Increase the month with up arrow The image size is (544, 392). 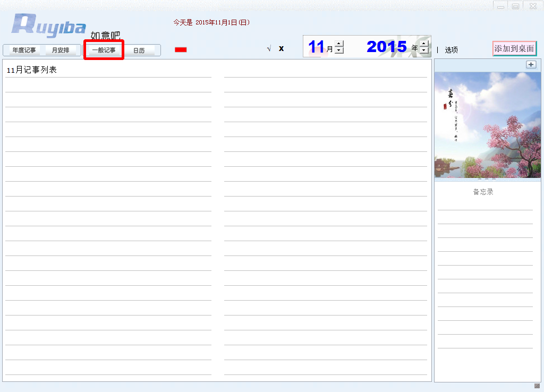[x=339, y=44]
